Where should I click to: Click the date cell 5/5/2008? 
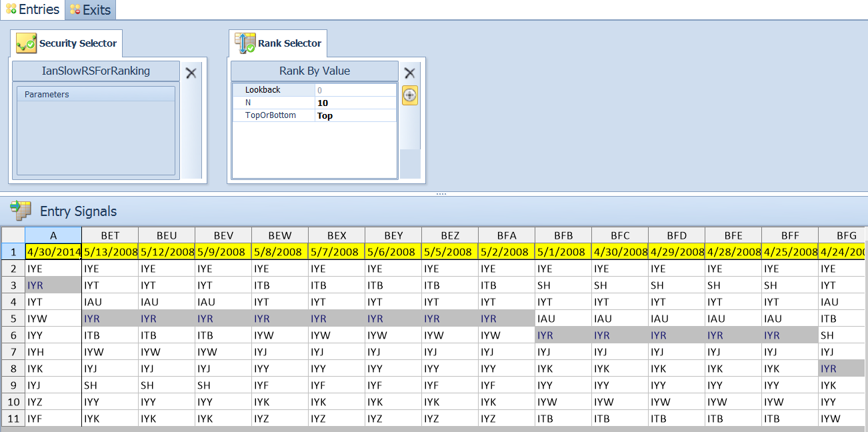tap(450, 252)
